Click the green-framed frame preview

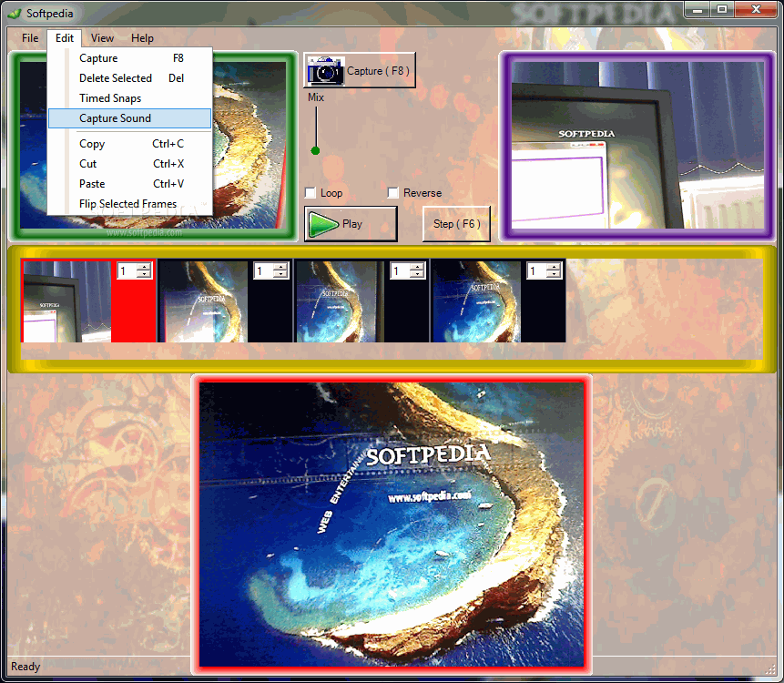coord(153,146)
